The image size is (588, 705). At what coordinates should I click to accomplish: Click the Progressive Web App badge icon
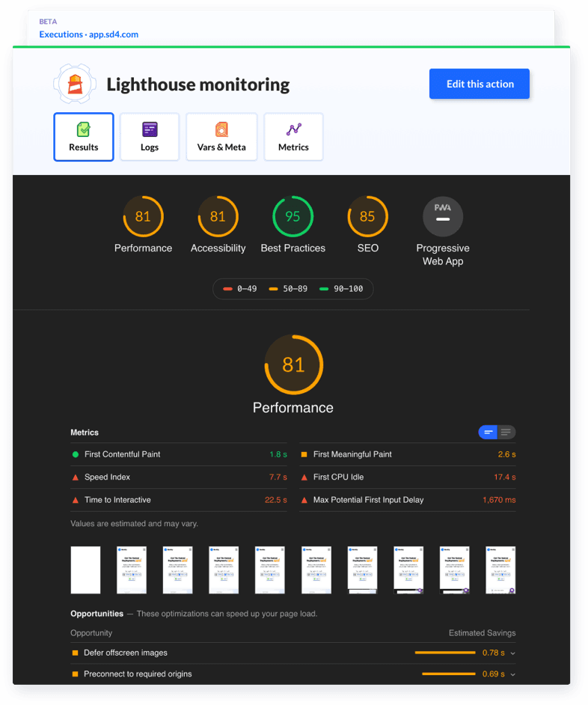443,217
